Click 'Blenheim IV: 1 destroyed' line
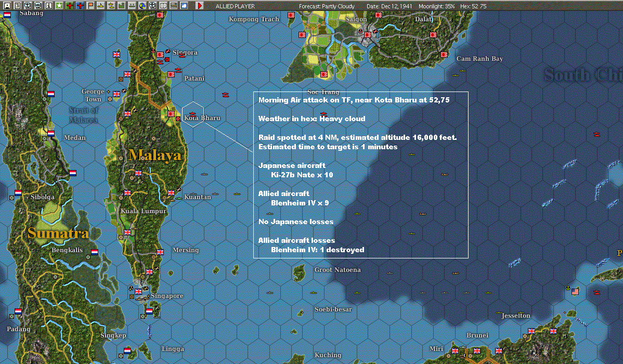This screenshot has width=623, height=364. coord(317,250)
